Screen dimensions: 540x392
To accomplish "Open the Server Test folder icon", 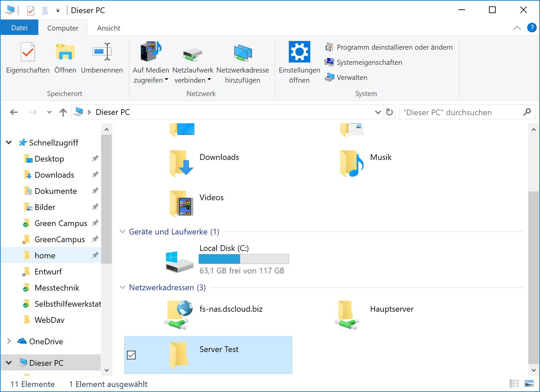I will [x=178, y=355].
